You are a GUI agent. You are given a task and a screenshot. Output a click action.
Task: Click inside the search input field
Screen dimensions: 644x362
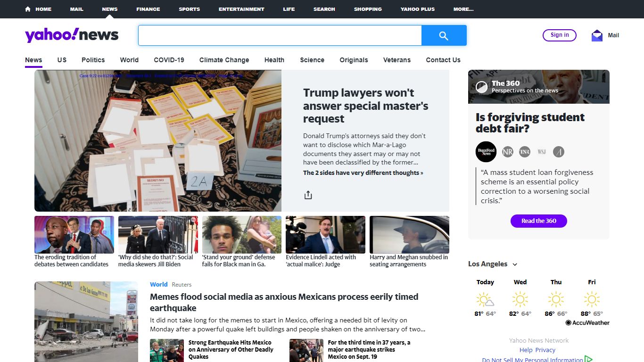[280, 35]
